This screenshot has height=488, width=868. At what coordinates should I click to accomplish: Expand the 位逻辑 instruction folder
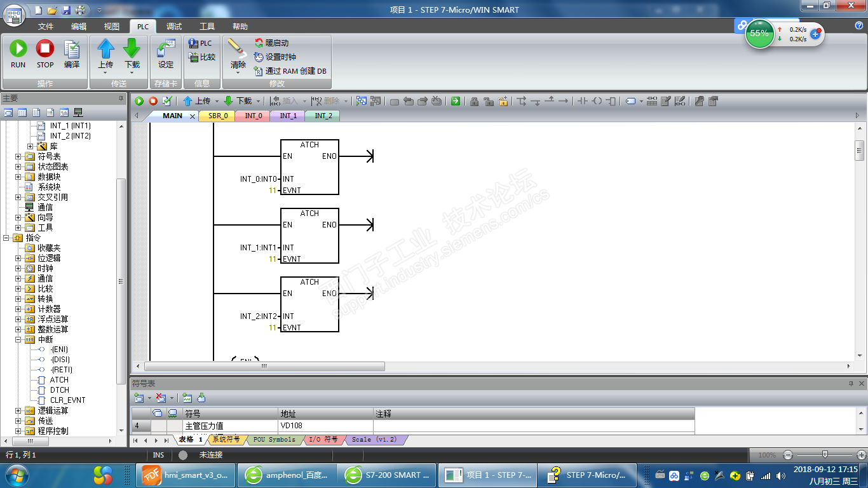point(18,258)
